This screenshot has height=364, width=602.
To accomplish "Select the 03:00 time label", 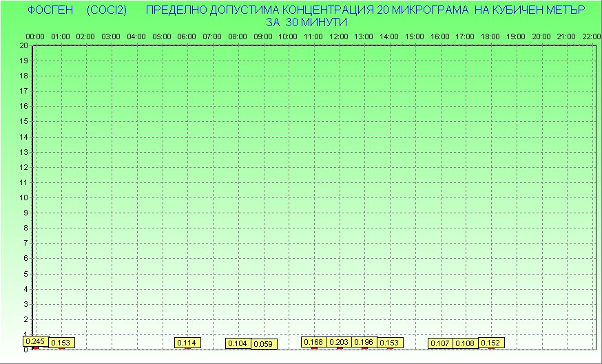I will pyautogui.click(x=111, y=37).
